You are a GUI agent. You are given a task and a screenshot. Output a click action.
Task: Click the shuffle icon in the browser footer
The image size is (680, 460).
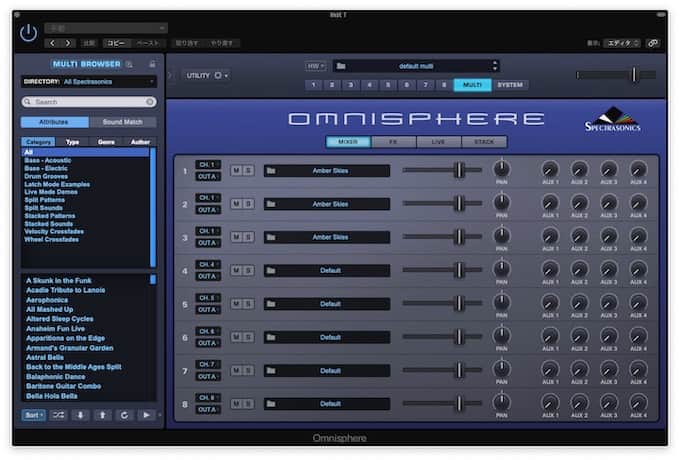tap(58, 415)
